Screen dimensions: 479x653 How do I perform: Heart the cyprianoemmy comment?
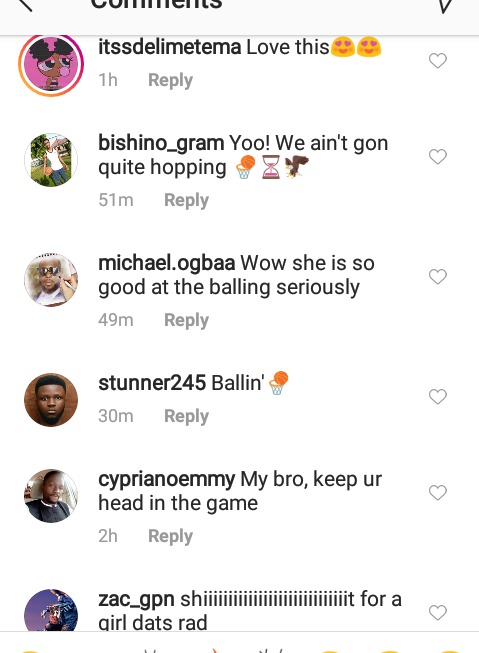coord(437,493)
